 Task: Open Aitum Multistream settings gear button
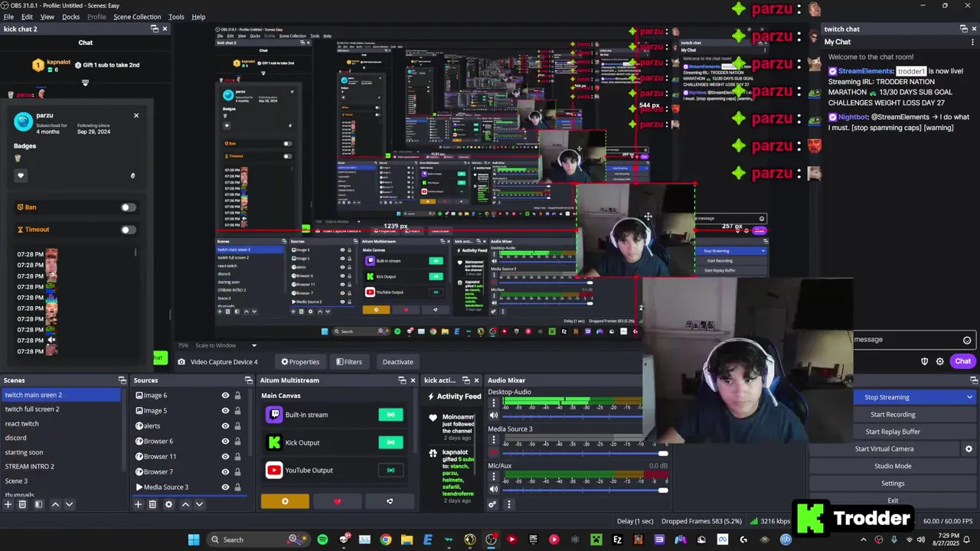coord(285,502)
